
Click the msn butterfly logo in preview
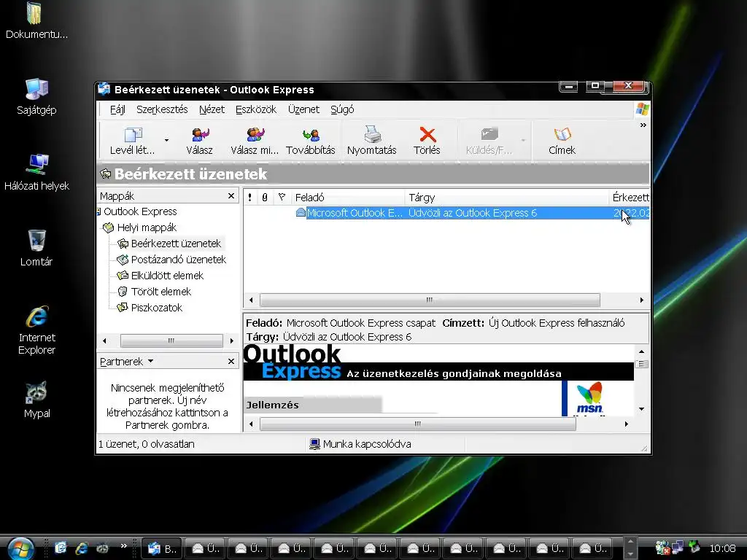[x=589, y=397]
